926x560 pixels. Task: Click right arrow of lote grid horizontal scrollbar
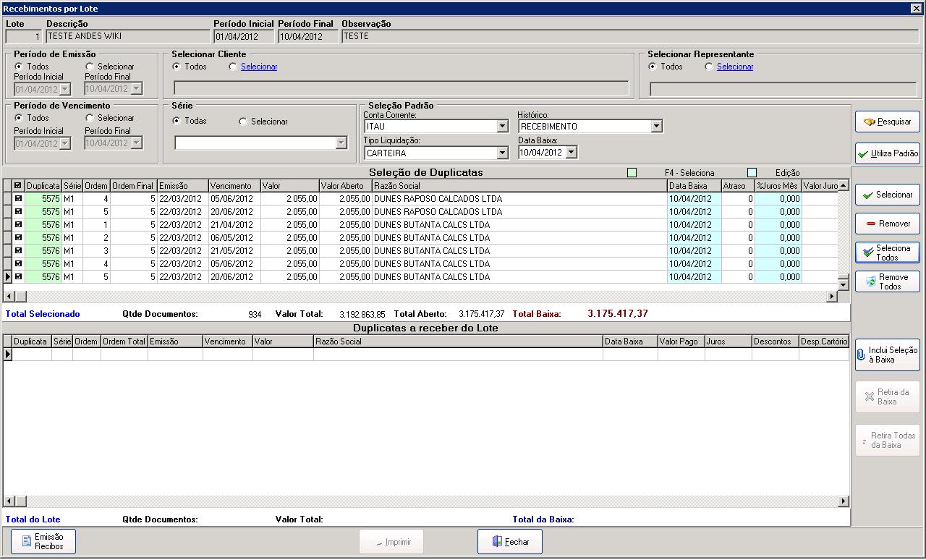(844, 501)
